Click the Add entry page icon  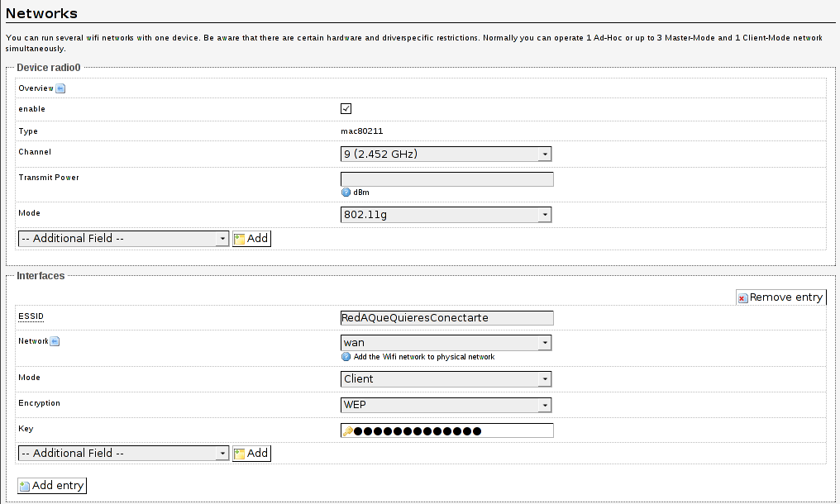(x=25, y=486)
